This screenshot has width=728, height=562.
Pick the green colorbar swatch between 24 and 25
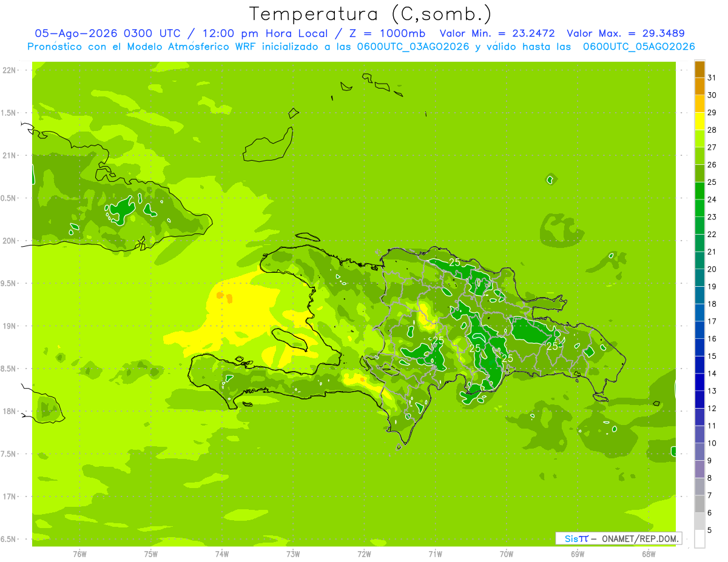(699, 191)
